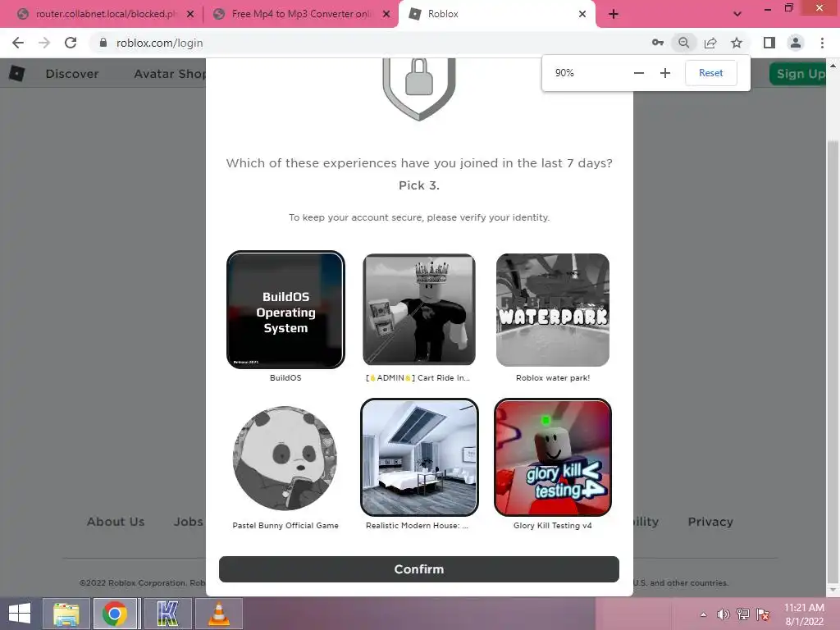Click the "BuildOS" caption text
This screenshot has width=840, height=630.
tap(285, 377)
